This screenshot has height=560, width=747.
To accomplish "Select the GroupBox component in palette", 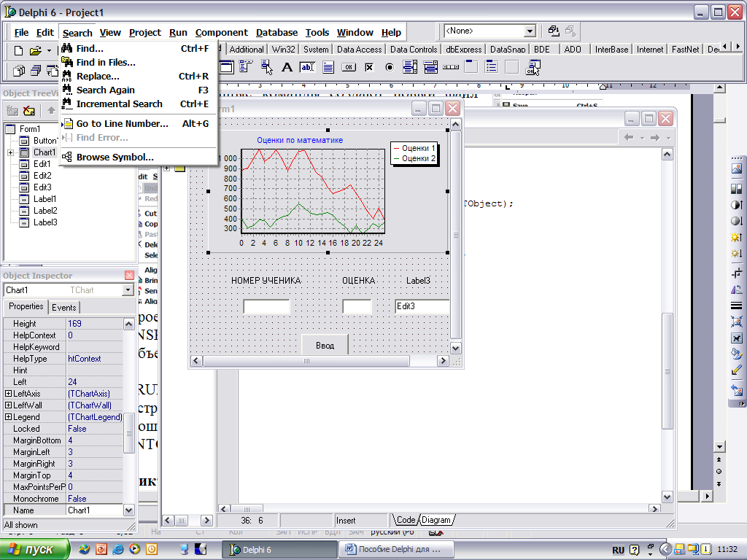I will (x=471, y=67).
